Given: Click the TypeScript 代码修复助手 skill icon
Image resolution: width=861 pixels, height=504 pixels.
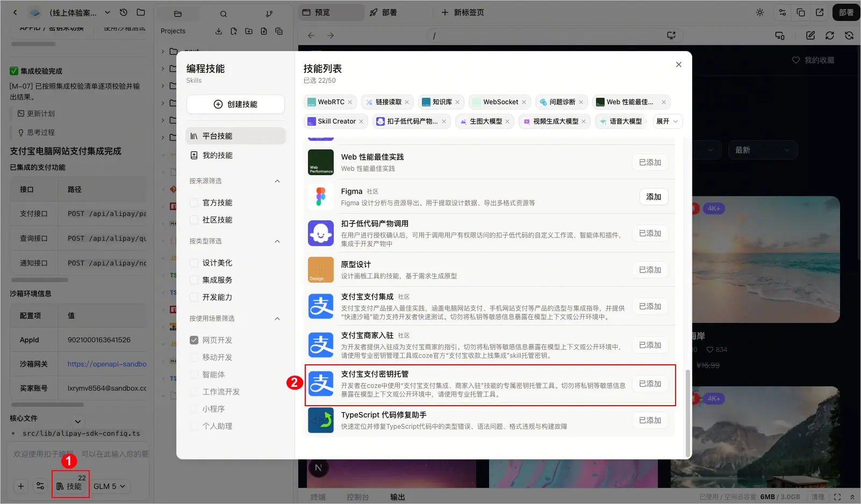Looking at the screenshot, I should click(321, 420).
